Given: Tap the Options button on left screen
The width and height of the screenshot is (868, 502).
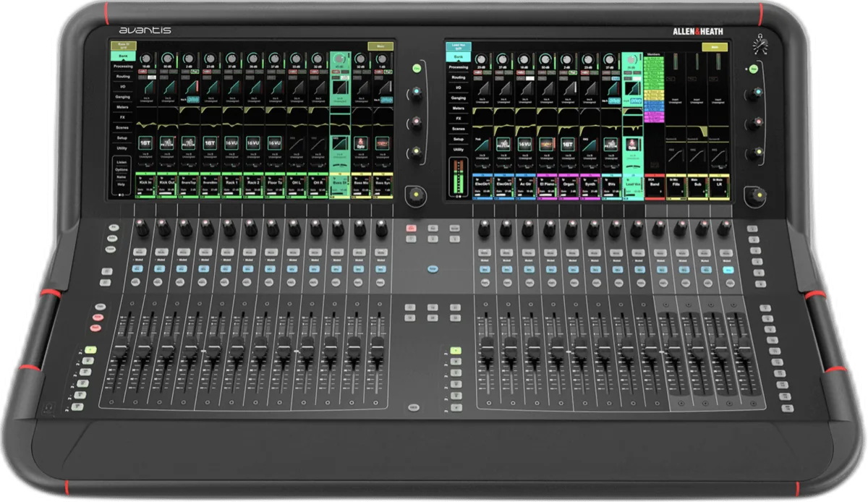Looking at the screenshot, I should [122, 171].
